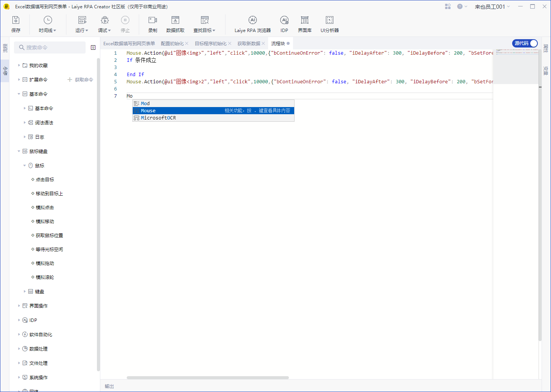Open the UI Analyzer (UI分析器)
The image size is (551, 392).
point(330,24)
